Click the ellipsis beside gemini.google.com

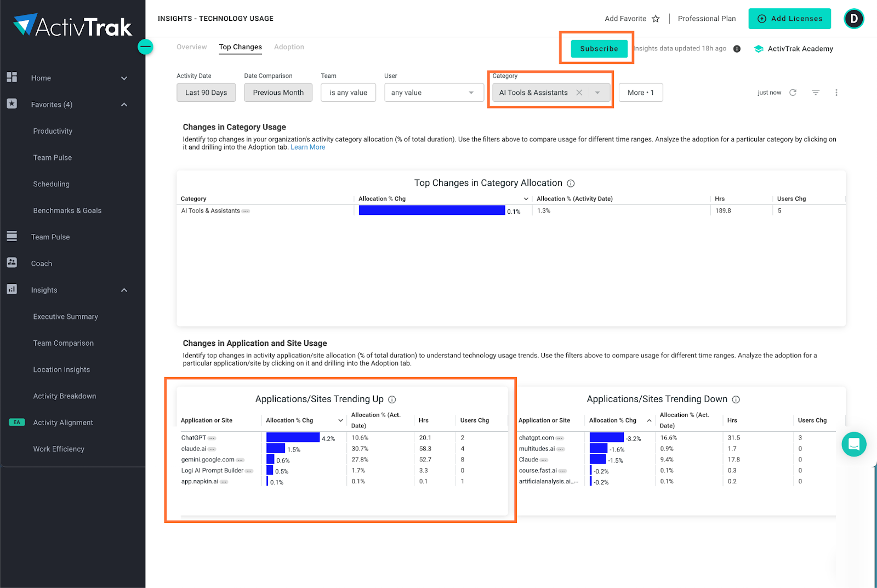coord(240,460)
